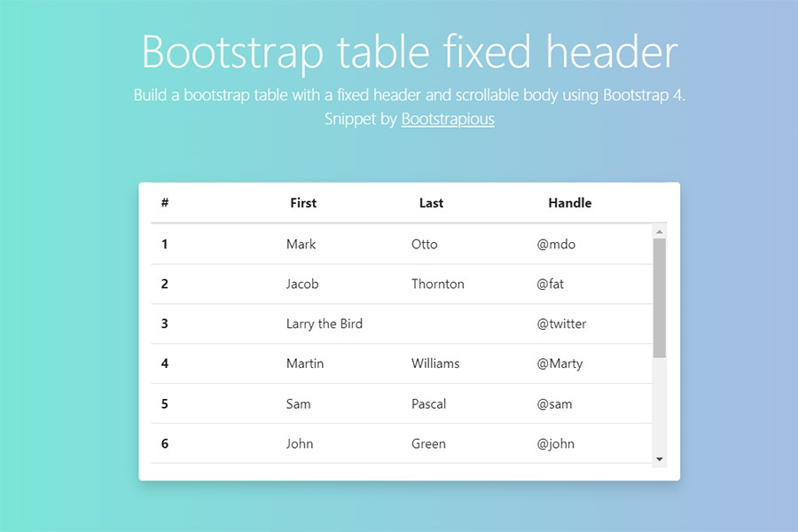
Task: Click the "#" column header
Action: pos(165,203)
